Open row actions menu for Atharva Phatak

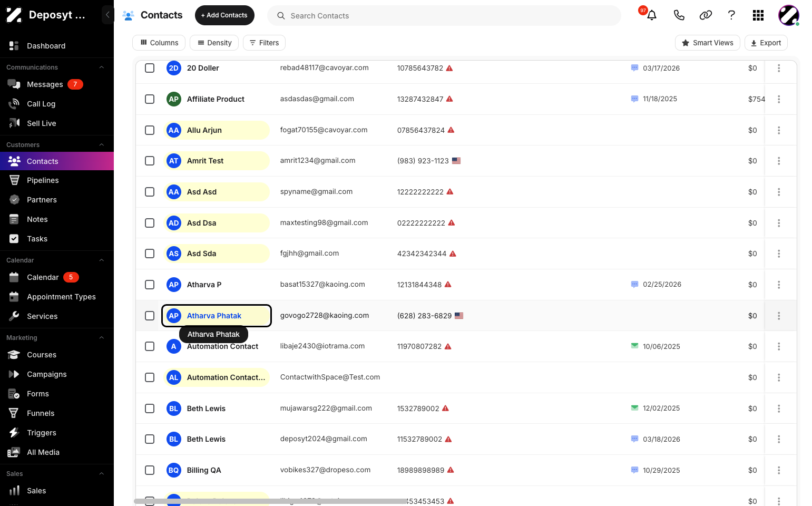pos(779,316)
